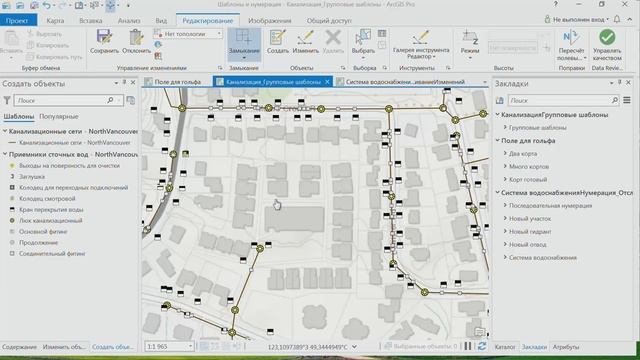Click the Вставить clipboard icon

coord(11,44)
